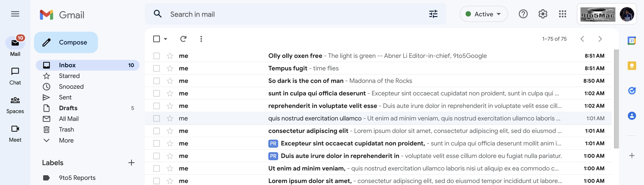Star the "Tempus fugit" email

[x=170, y=68]
